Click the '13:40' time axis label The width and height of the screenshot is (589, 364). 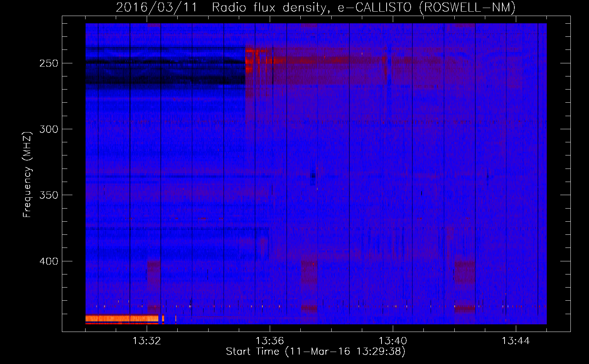point(393,341)
